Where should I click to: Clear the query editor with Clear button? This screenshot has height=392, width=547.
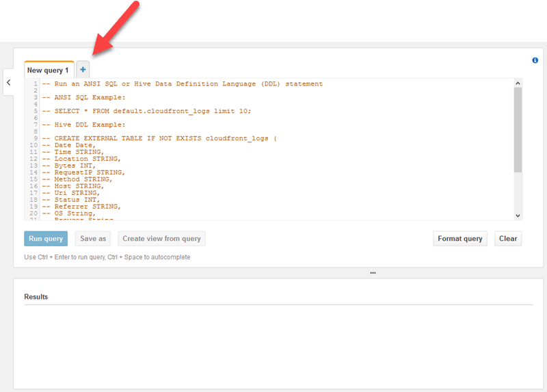508,239
